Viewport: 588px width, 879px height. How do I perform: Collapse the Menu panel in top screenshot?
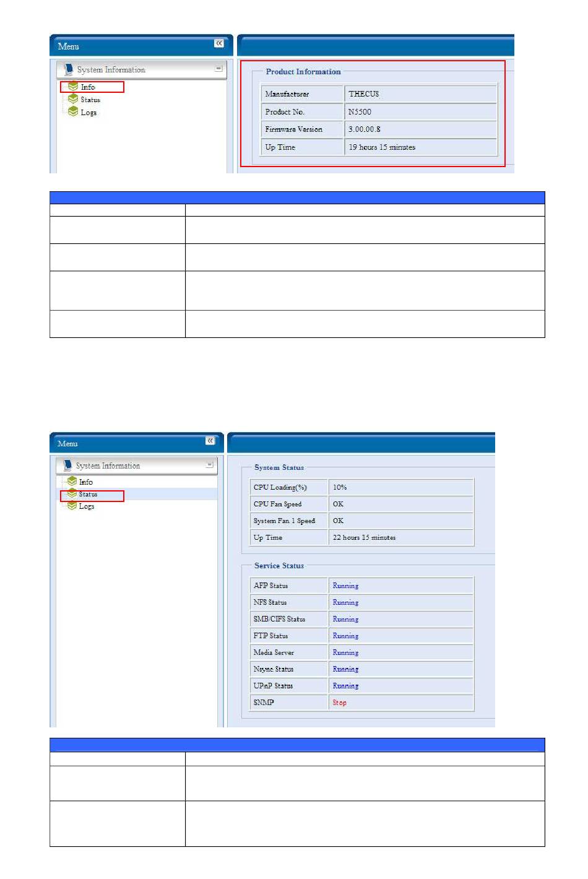point(219,43)
